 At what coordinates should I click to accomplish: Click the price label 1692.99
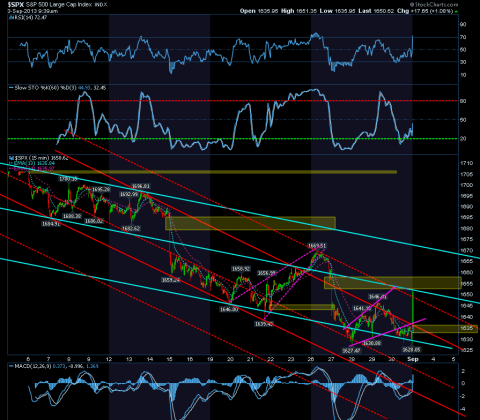click(x=129, y=194)
